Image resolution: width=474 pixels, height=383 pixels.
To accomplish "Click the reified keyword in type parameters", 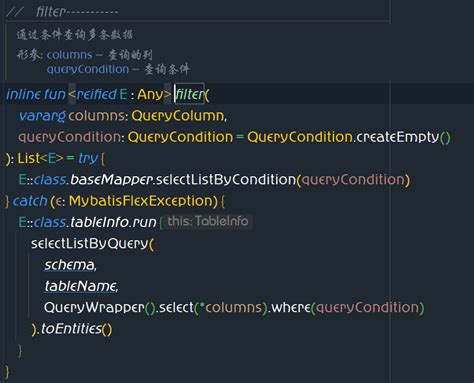I will tap(97, 94).
